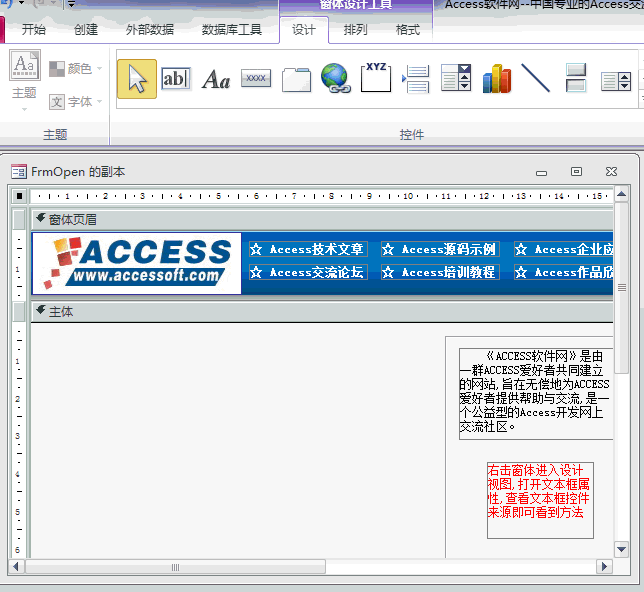This screenshot has height=592, width=644.
Task: Select the Access交流论坛 label
Action: pos(308,272)
